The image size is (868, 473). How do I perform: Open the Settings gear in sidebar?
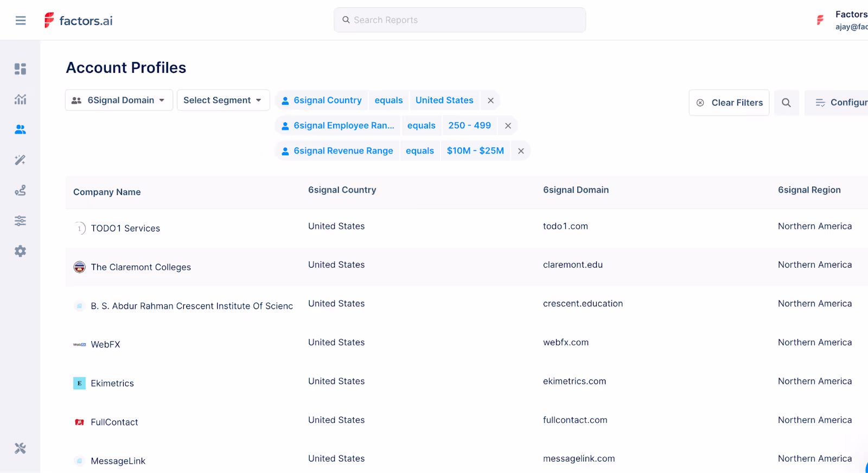pos(20,251)
